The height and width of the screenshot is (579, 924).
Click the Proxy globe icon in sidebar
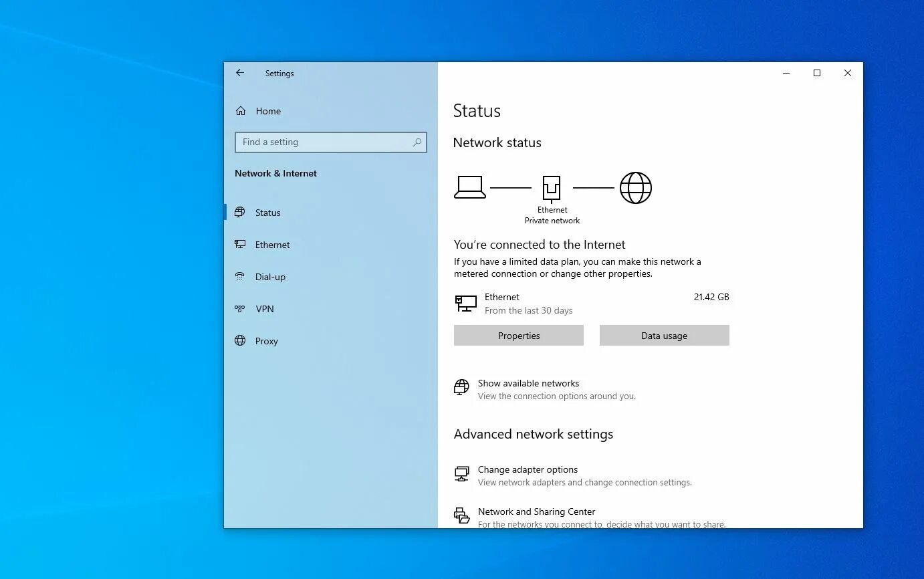click(240, 340)
